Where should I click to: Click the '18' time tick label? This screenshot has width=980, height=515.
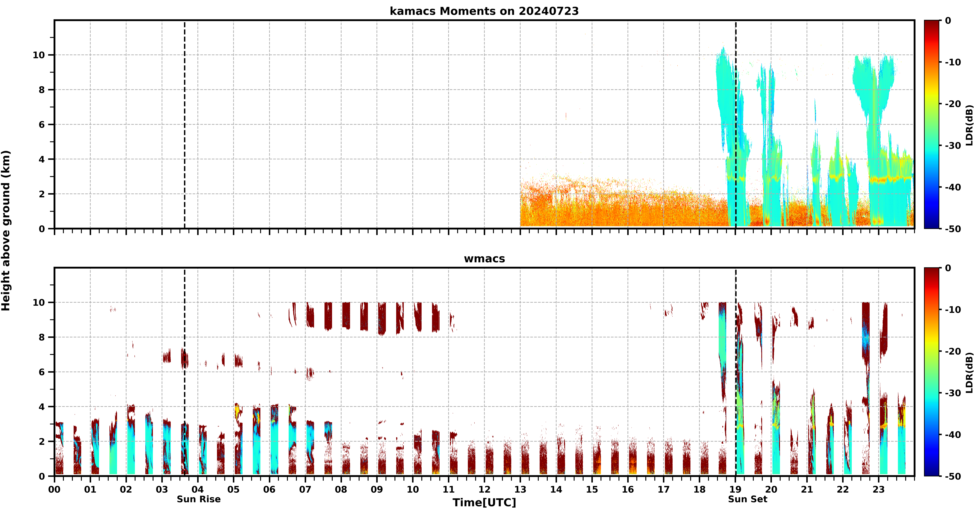coord(699,489)
